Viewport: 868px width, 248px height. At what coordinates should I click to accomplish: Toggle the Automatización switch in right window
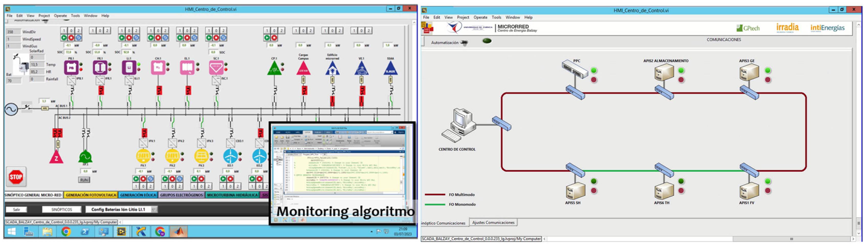click(464, 43)
